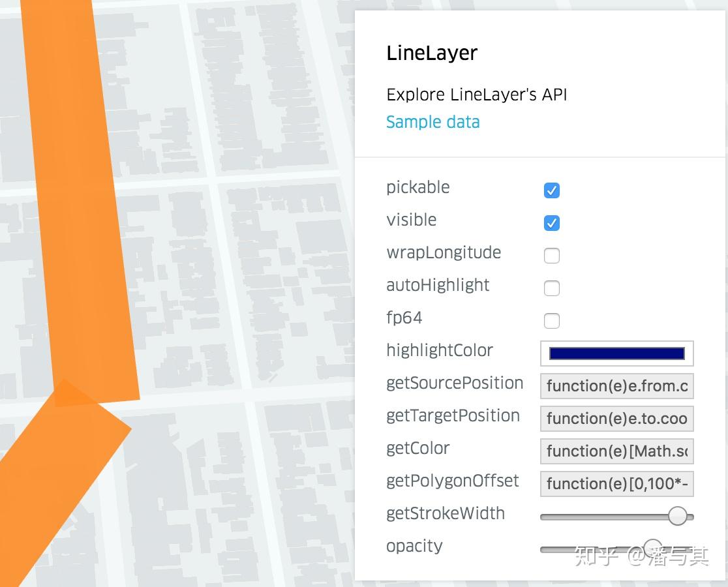Enable the fp64 checkbox

click(552, 321)
